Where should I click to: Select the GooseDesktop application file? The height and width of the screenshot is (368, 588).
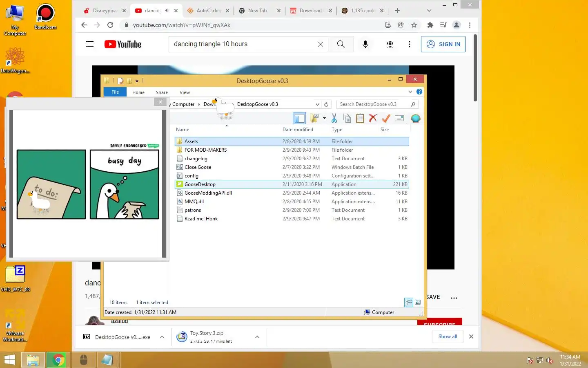click(292, 184)
